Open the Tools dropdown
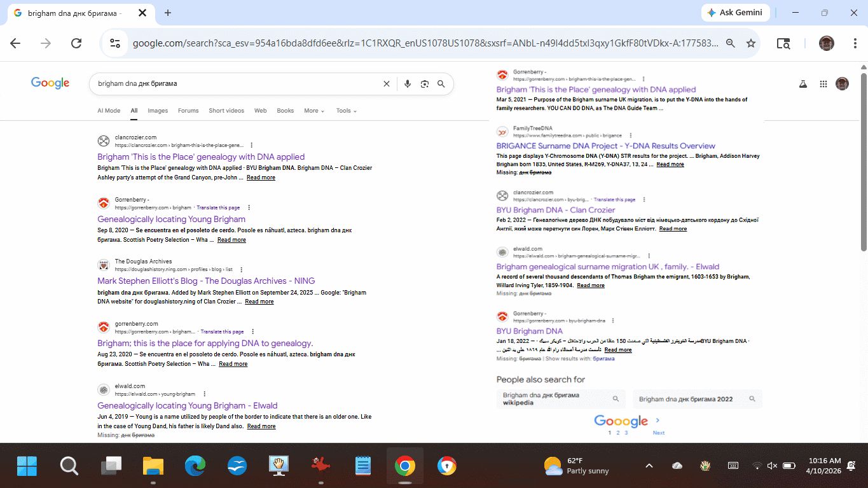Image resolution: width=868 pixels, height=488 pixels. 346,111
